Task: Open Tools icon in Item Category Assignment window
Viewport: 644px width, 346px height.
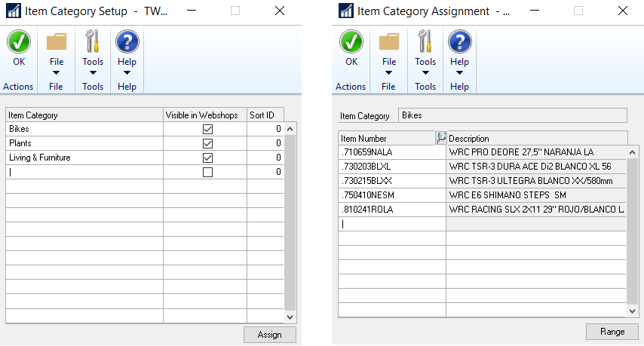Action: pyautogui.click(x=425, y=41)
